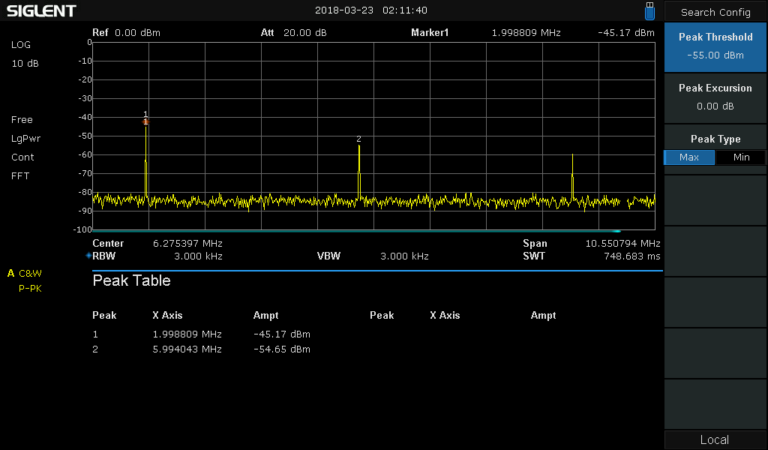Select peak 2 row in Peak Table
The image size is (768, 450).
[201, 349]
